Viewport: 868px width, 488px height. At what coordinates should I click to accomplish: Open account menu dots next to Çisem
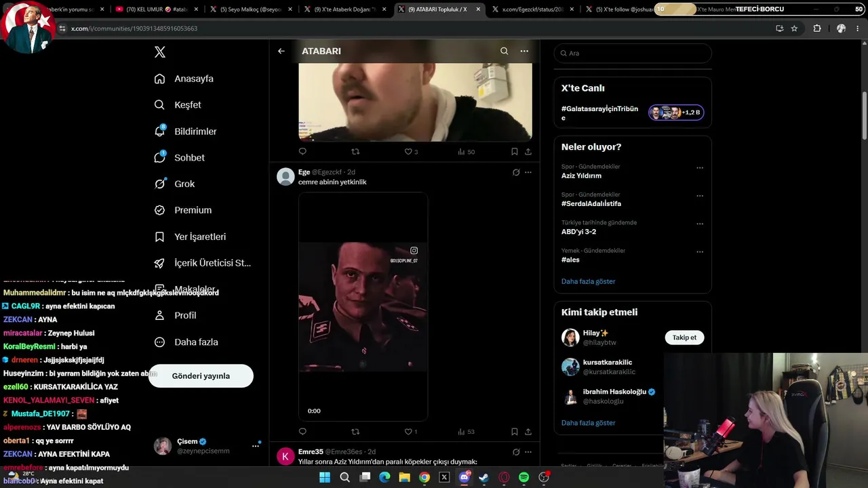(x=256, y=446)
